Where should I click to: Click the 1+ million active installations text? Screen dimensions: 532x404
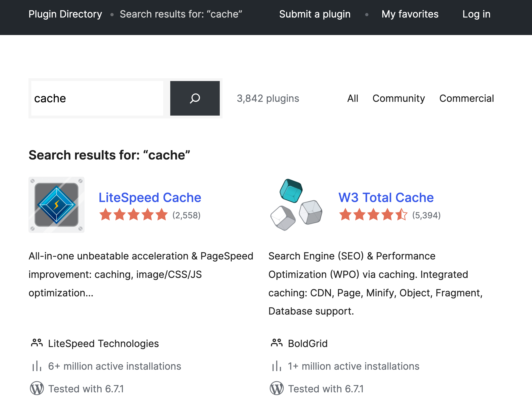[x=354, y=366]
